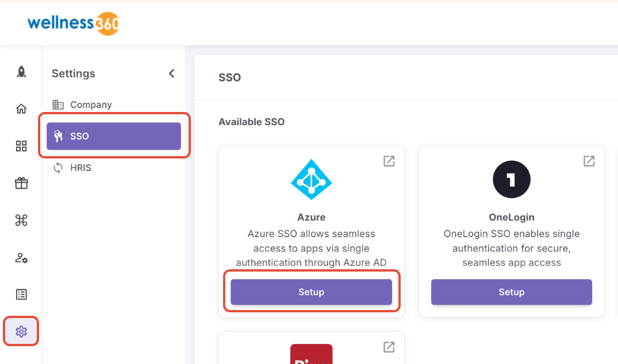618x364 pixels.
Task: Go to Home via house icon
Action: 21,109
